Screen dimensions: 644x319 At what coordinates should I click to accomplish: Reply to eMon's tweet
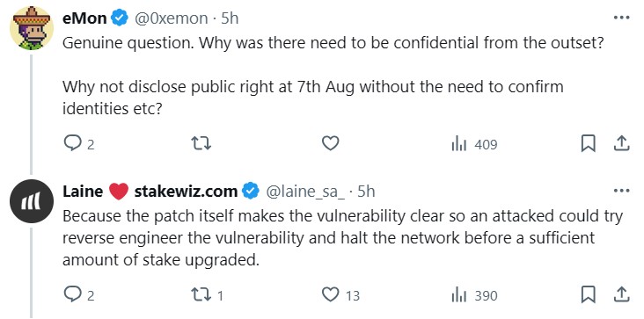click(79, 144)
